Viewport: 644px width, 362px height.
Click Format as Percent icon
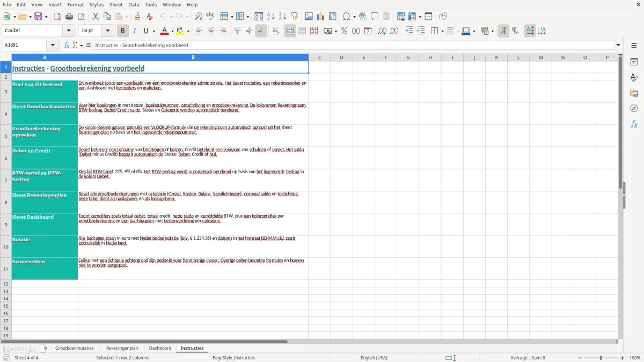tap(344, 31)
